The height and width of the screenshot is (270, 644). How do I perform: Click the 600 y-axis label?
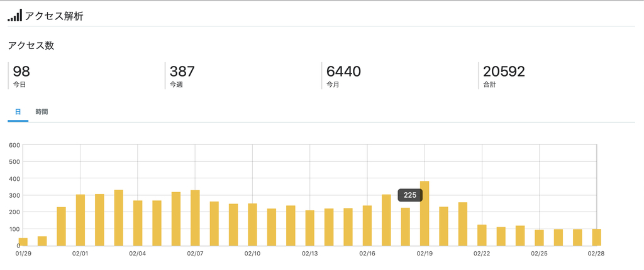coord(14,144)
